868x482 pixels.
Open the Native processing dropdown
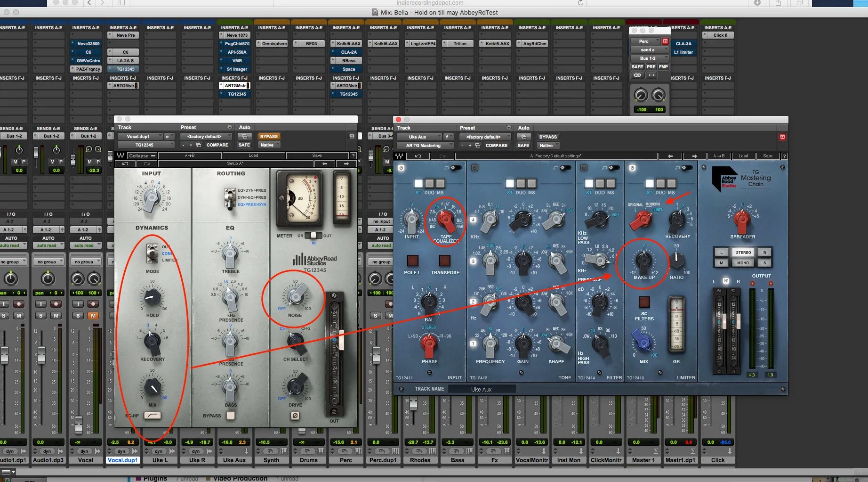[x=269, y=145]
